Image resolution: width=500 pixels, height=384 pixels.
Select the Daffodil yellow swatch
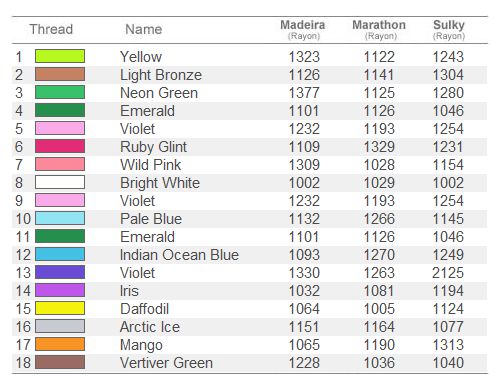60,308
